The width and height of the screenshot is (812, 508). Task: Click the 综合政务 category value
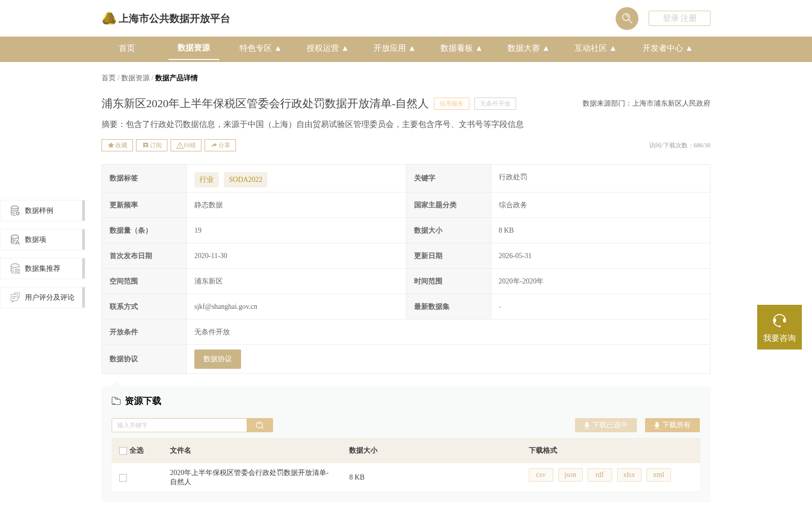(513, 205)
